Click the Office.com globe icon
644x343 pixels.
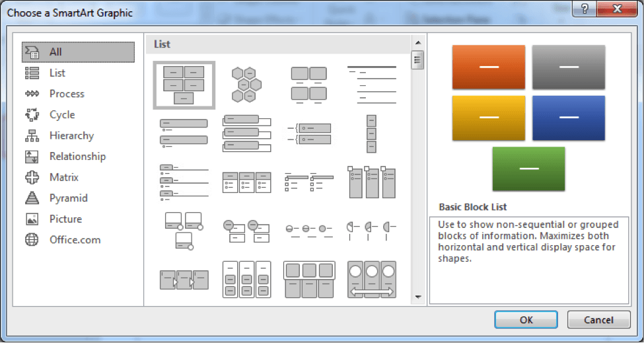point(32,240)
